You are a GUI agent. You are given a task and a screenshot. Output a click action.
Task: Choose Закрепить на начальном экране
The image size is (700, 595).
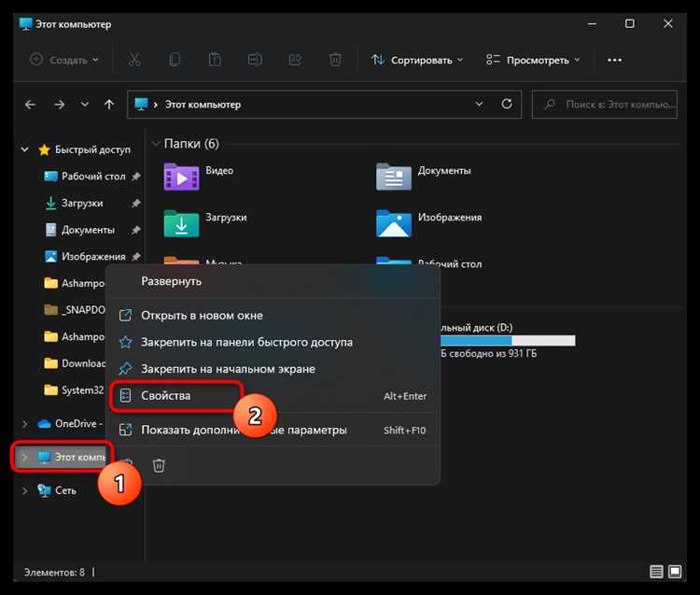point(273,369)
